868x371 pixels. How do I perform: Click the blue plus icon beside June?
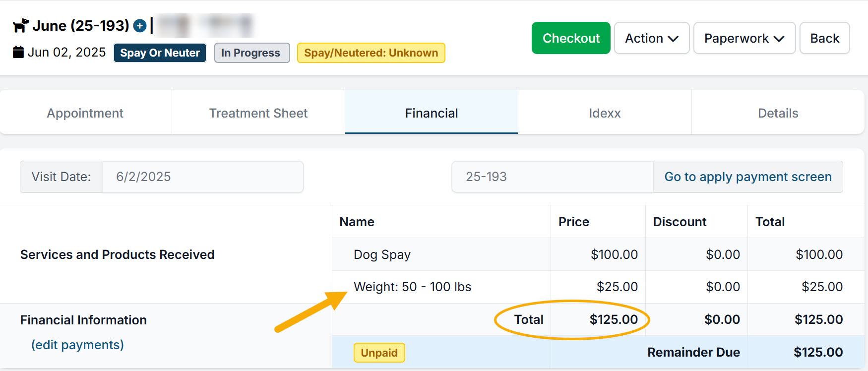point(140,26)
